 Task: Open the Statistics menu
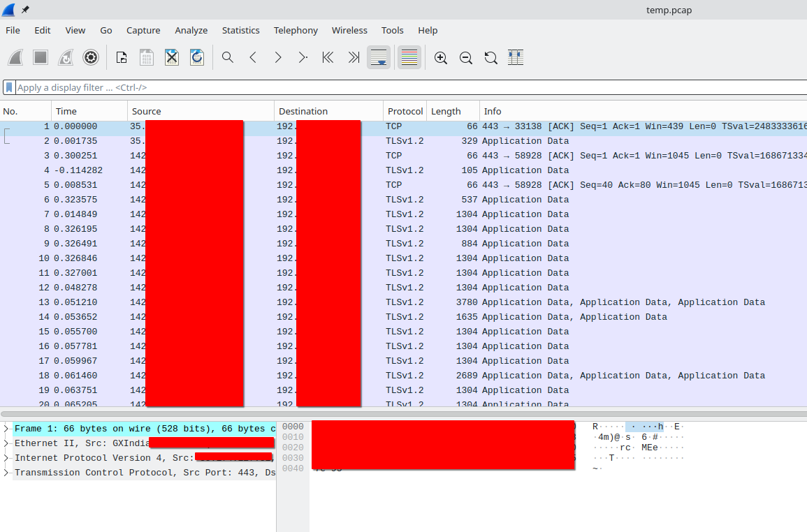coord(240,30)
